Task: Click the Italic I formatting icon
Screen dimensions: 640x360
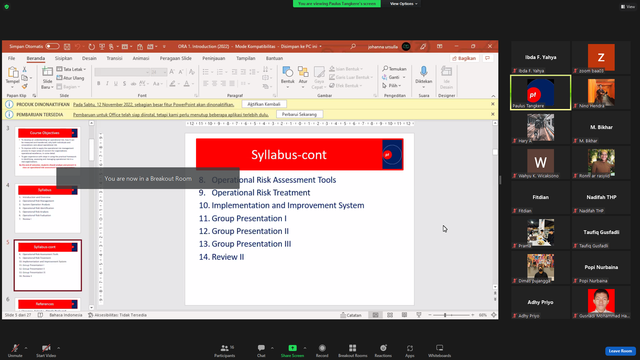Action: (x=107, y=84)
